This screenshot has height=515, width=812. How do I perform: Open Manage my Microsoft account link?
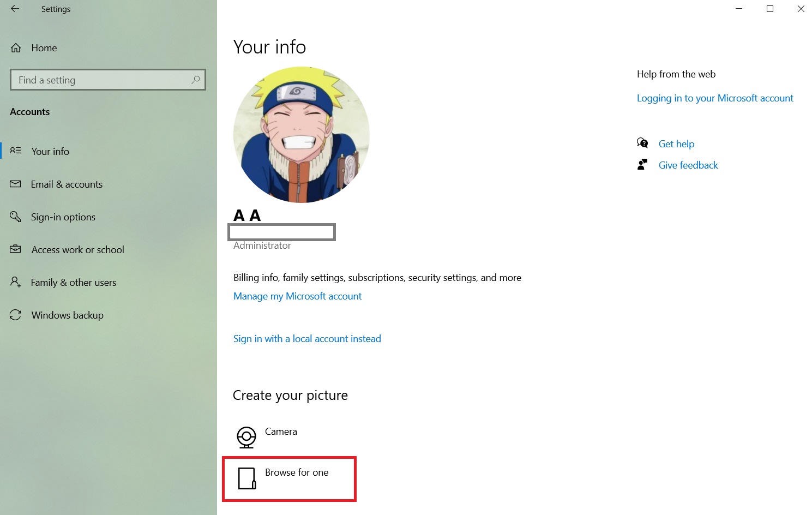point(297,296)
